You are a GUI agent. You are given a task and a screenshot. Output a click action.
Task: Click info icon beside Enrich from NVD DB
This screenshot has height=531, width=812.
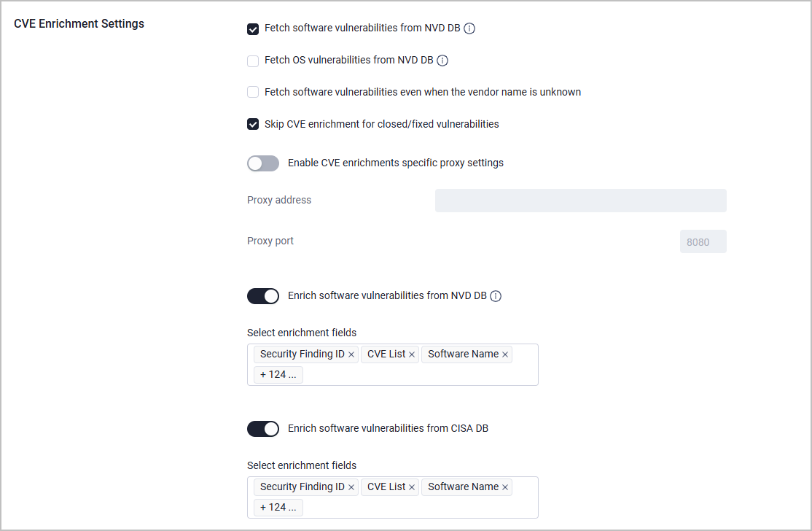[496, 296]
